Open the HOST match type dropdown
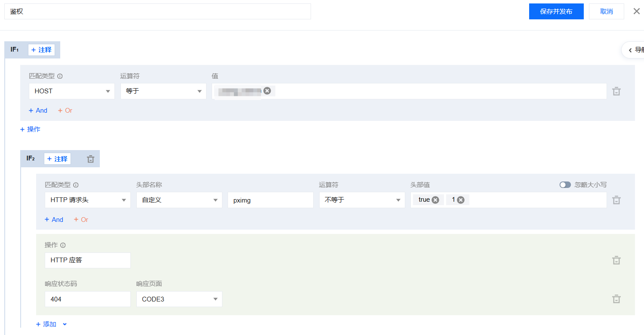This screenshot has width=644, height=335. pos(72,91)
